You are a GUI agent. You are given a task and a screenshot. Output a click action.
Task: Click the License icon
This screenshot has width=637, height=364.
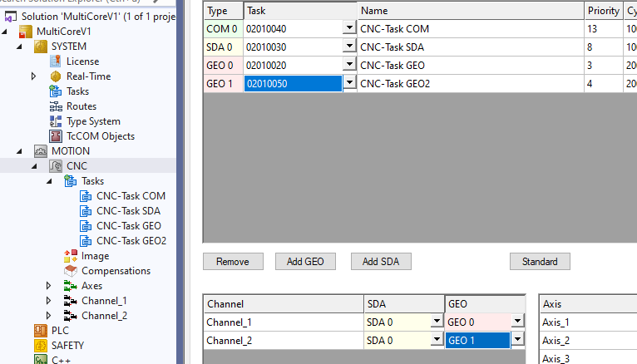pos(56,61)
